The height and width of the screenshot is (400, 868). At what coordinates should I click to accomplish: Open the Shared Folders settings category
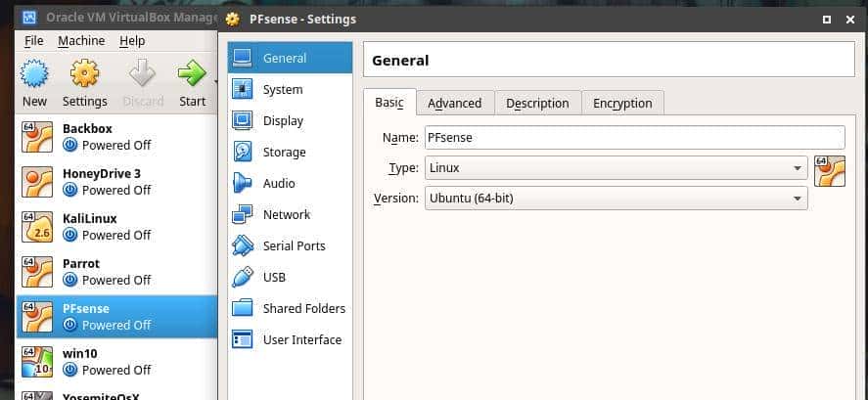(x=303, y=309)
